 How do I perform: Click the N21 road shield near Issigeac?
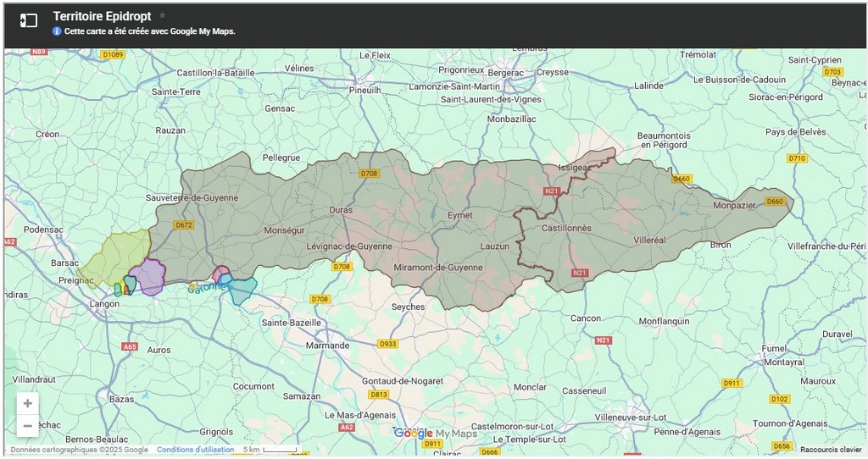[x=553, y=191]
